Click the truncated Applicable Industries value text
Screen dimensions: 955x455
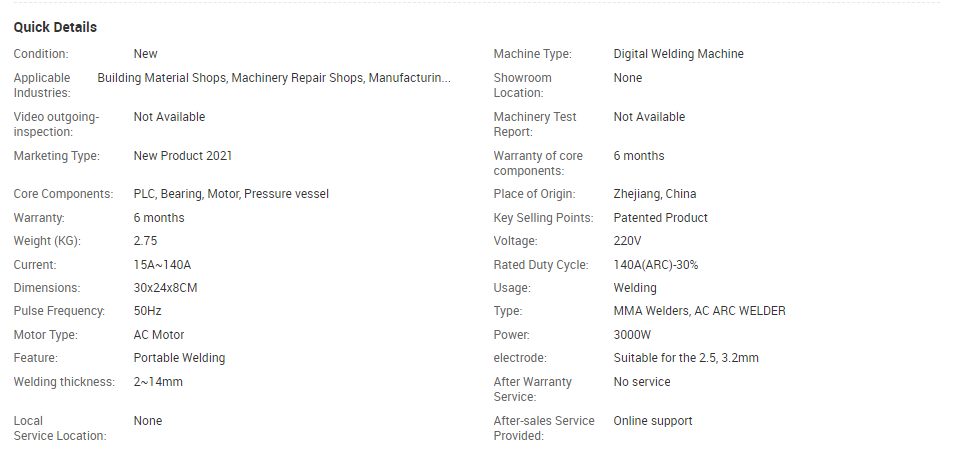(274, 78)
